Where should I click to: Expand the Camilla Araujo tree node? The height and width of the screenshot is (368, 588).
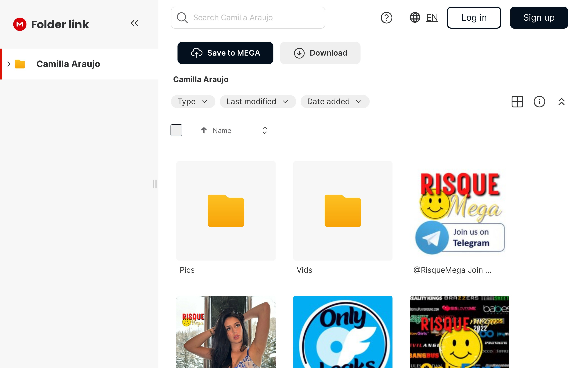click(9, 64)
